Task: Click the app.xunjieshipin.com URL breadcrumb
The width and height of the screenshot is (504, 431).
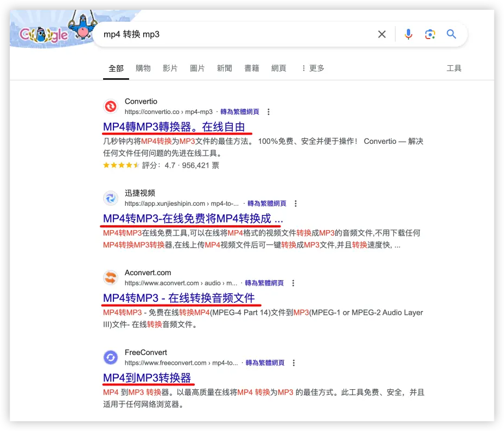Action: point(182,204)
